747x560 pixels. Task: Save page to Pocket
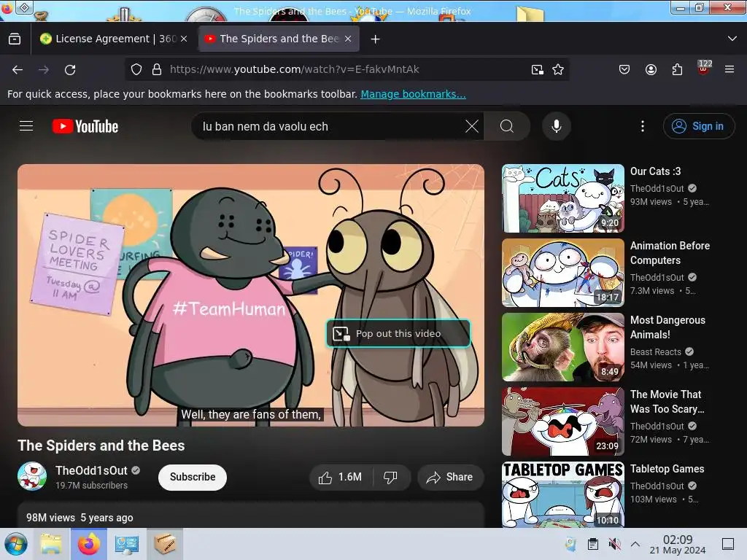tap(624, 69)
